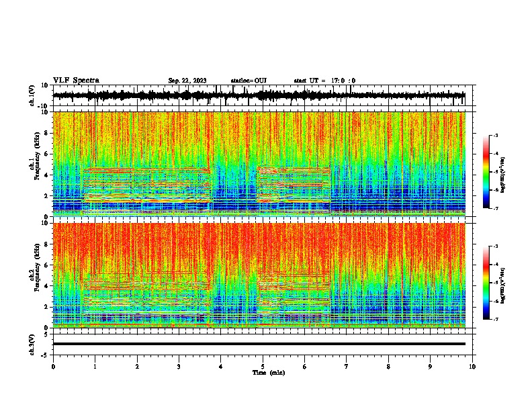The height and width of the screenshot is (411, 532).
Task: Click the "station=OUI" label
Action: tap(249, 81)
